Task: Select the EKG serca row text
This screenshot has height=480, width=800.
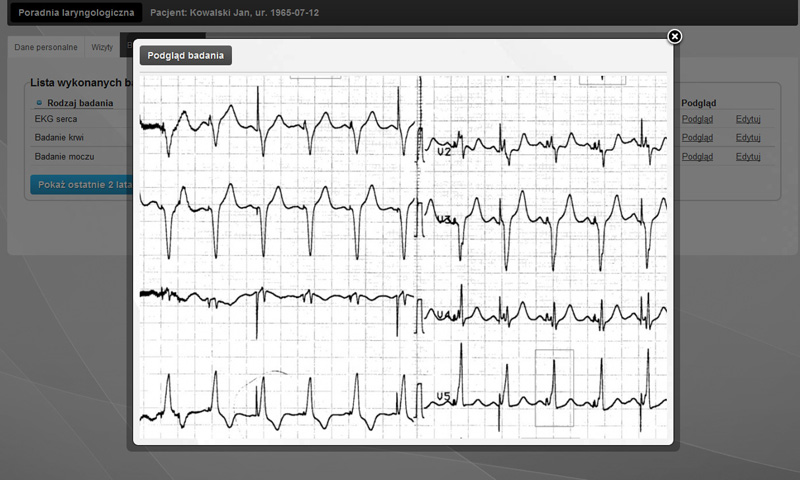Action: (56, 119)
